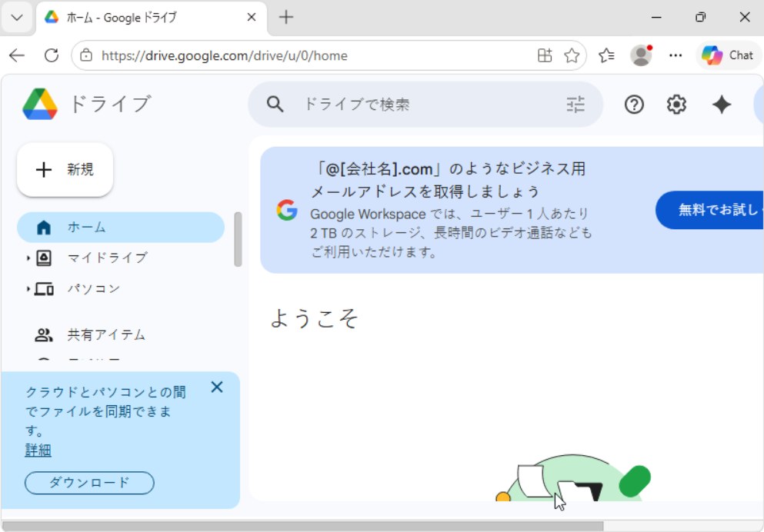Open パソコン in the sidebar
The image size is (764, 532).
tap(94, 288)
